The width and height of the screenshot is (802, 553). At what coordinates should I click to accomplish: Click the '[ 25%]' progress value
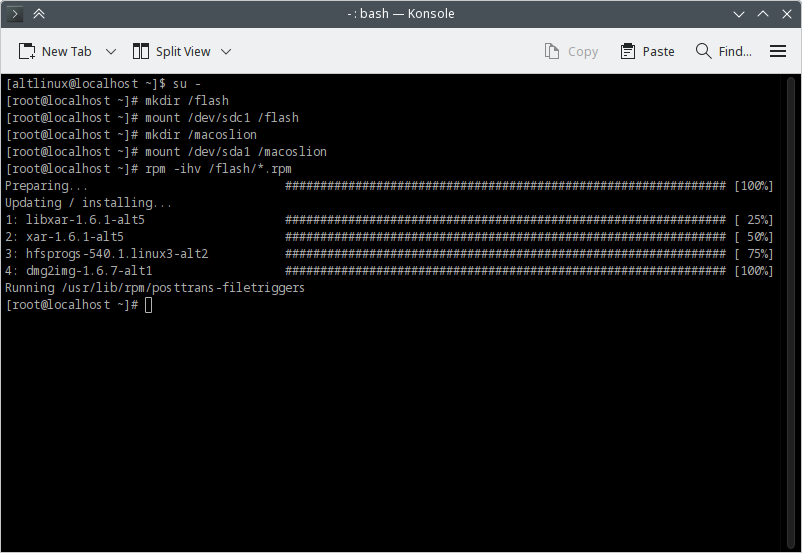click(753, 219)
